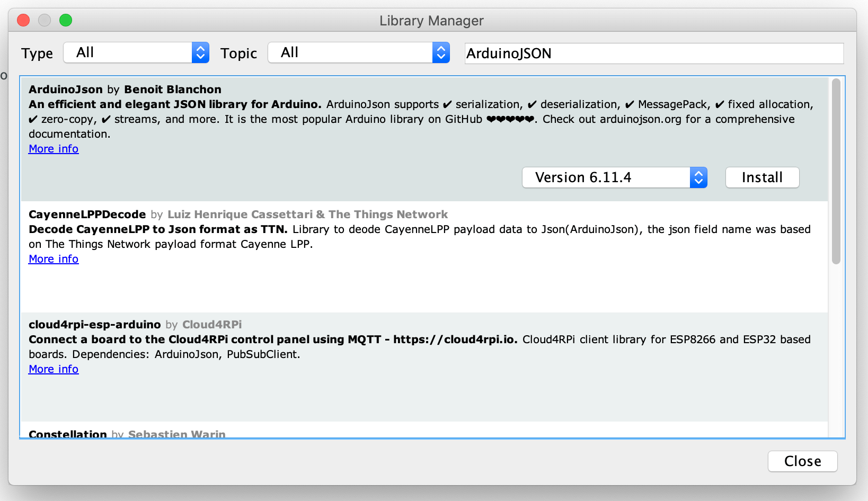Viewport: 868px width, 501px height.
Task: Click the Topic label
Action: click(238, 53)
